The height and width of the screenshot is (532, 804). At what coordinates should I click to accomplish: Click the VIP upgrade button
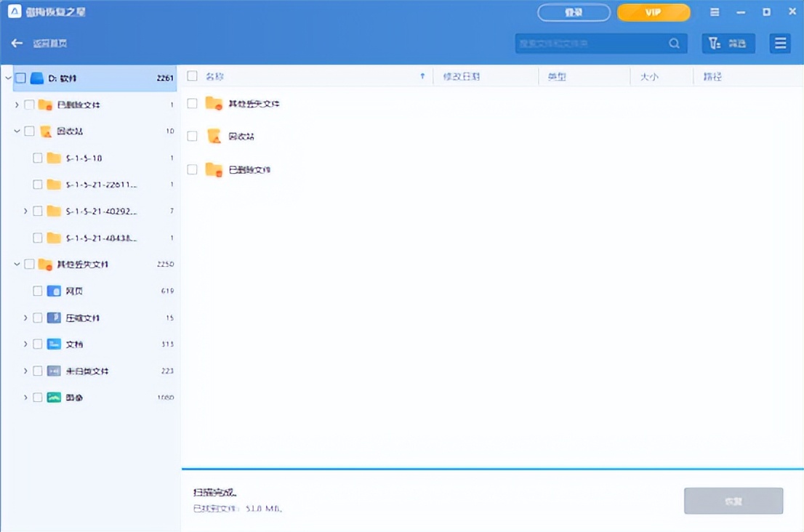[x=653, y=12]
